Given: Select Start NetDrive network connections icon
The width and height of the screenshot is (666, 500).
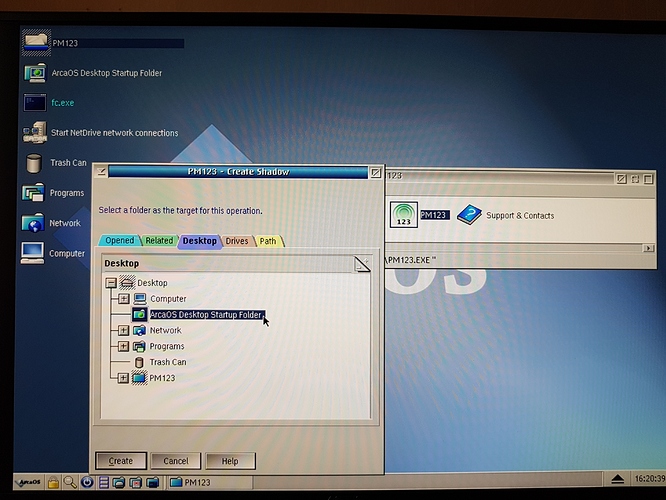Looking at the screenshot, I should (x=35, y=133).
